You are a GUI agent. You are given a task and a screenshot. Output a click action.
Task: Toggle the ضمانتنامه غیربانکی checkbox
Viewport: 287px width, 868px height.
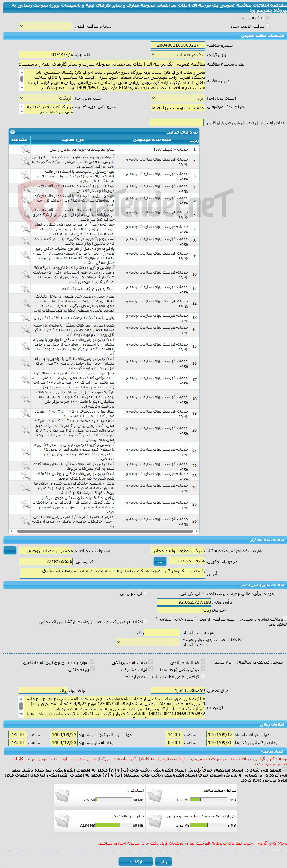[151, 662]
